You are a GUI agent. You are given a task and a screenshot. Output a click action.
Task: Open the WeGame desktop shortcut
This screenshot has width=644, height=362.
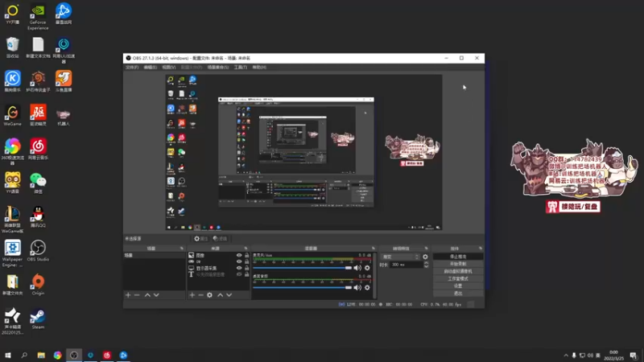(12, 115)
